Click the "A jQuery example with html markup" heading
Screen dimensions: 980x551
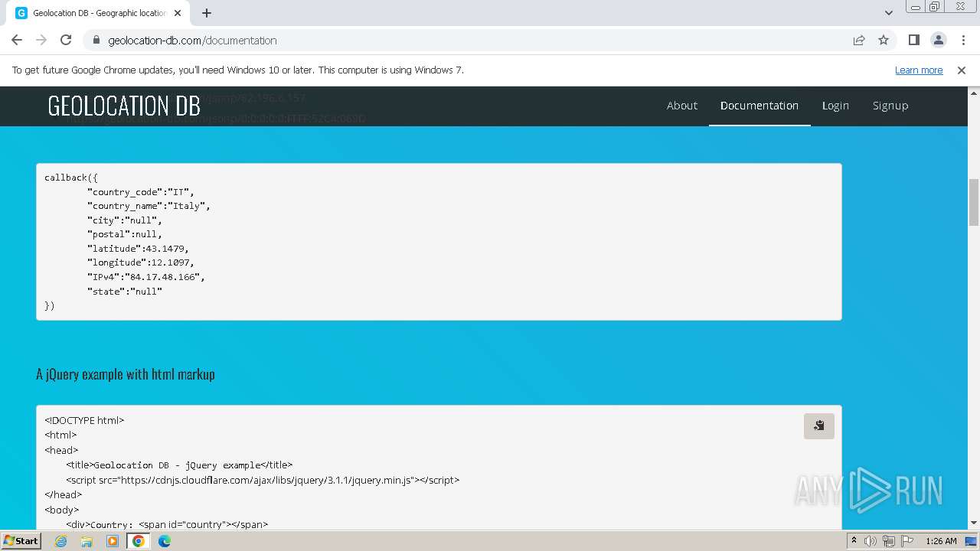126,374
